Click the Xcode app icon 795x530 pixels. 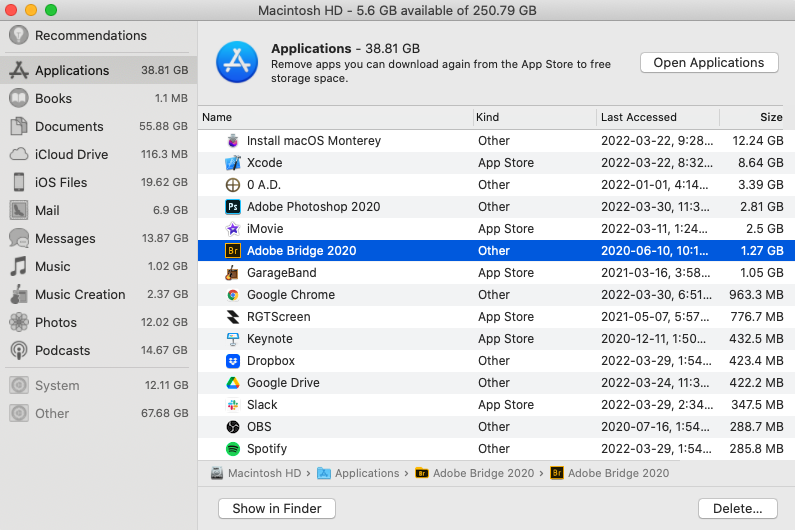pyautogui.click(x=232, y=163)
